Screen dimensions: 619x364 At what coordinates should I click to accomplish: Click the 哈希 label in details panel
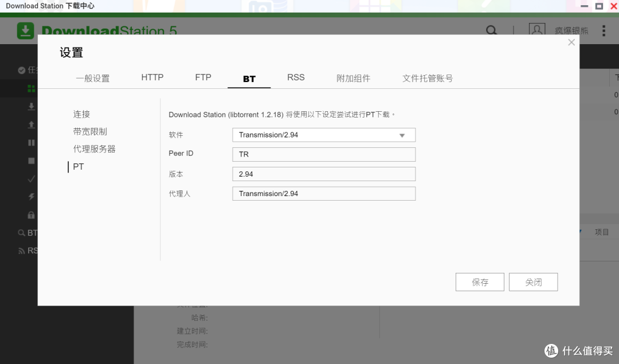pyautogui.click(x=199, y=318)
